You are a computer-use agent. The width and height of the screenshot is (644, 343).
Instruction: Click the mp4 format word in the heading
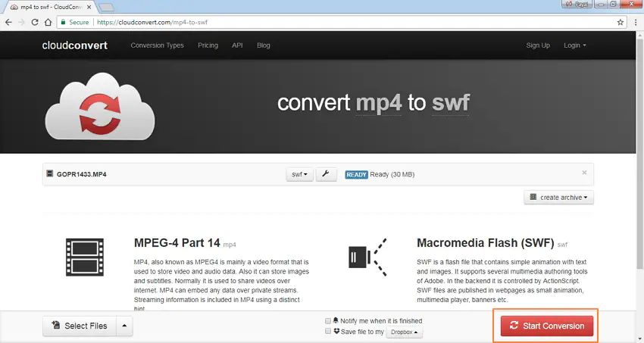378,102
